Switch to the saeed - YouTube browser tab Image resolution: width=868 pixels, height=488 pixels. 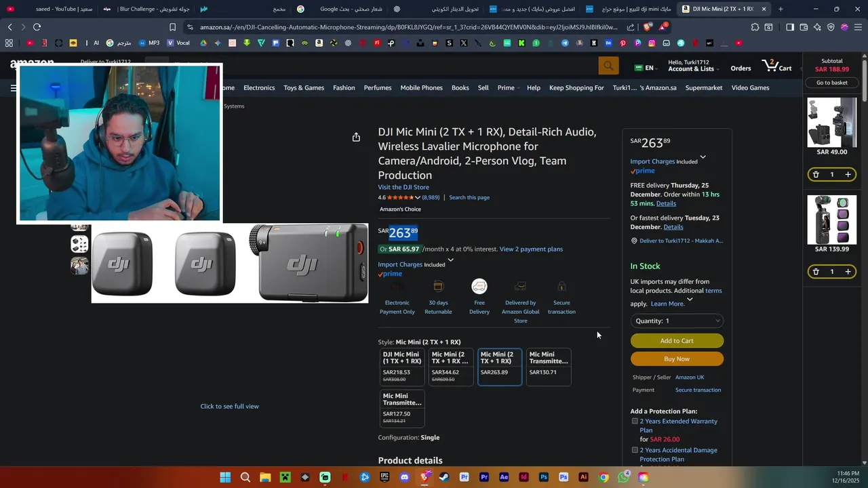click(x=49, y=9)
